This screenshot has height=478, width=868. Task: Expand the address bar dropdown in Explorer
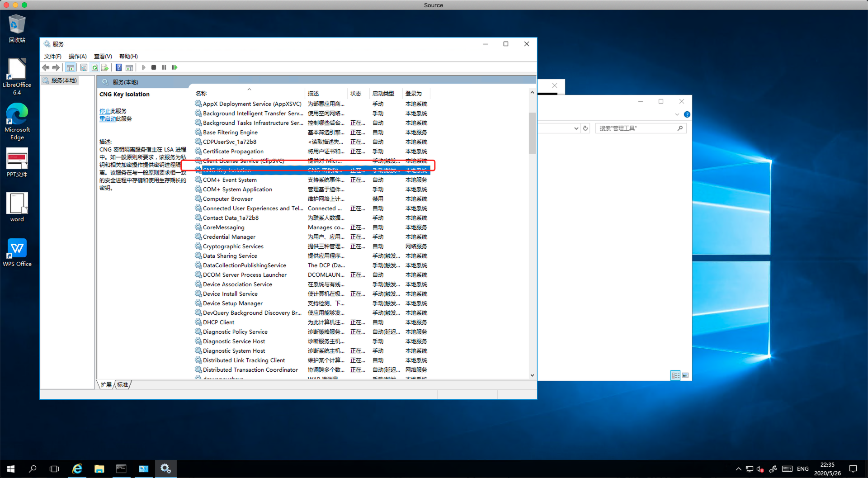click(576, 128)
